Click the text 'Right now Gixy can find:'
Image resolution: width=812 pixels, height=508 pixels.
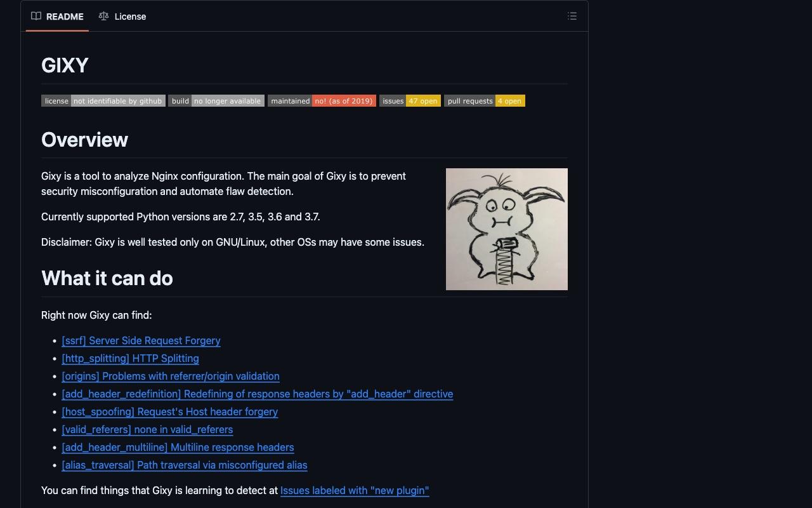click(96, 315)
